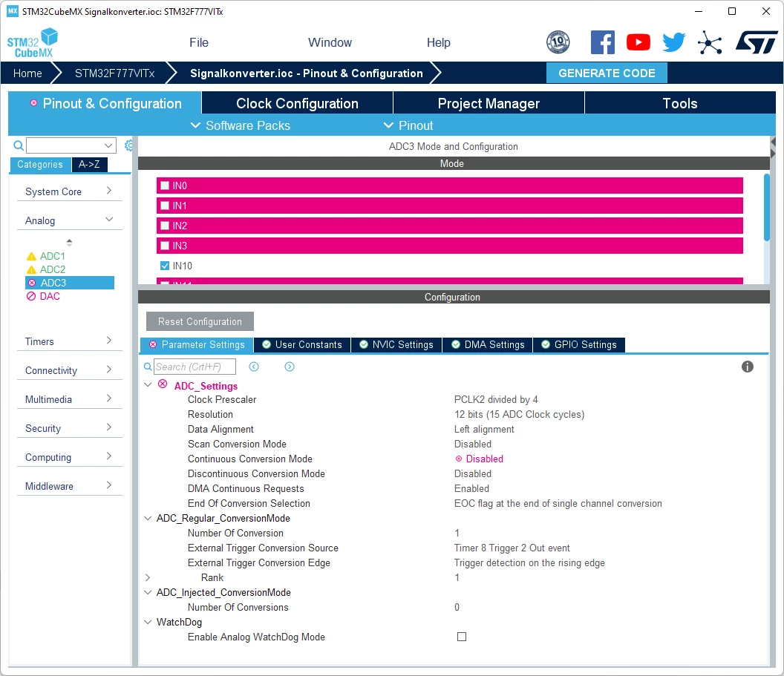784x676 pixels.
Task: Click ADC1 warning triangle icon
Action: [x=31, y=256]
